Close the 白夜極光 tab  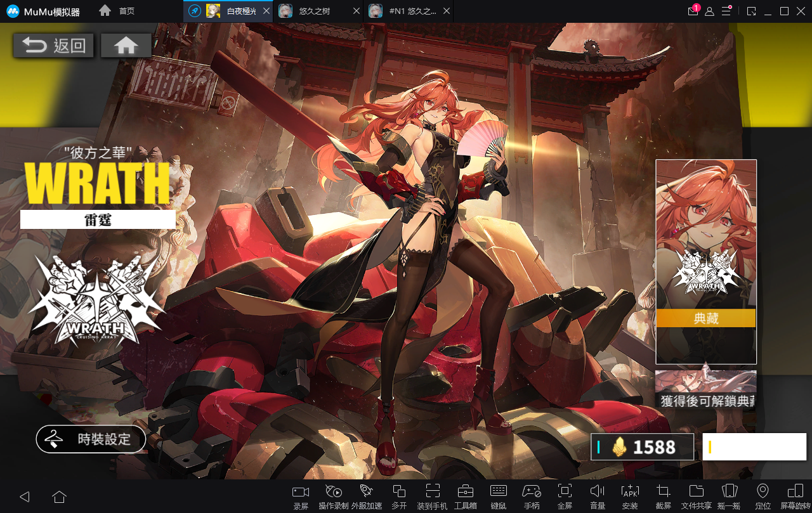tap(266, 11)
